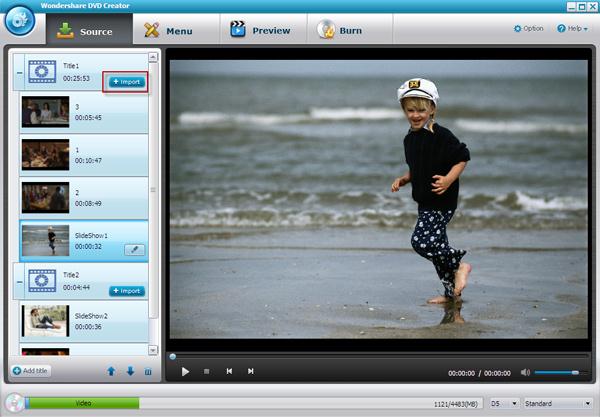Stop the preview playback
This screenshot has width=600, height=417.
tap(207, 371)
